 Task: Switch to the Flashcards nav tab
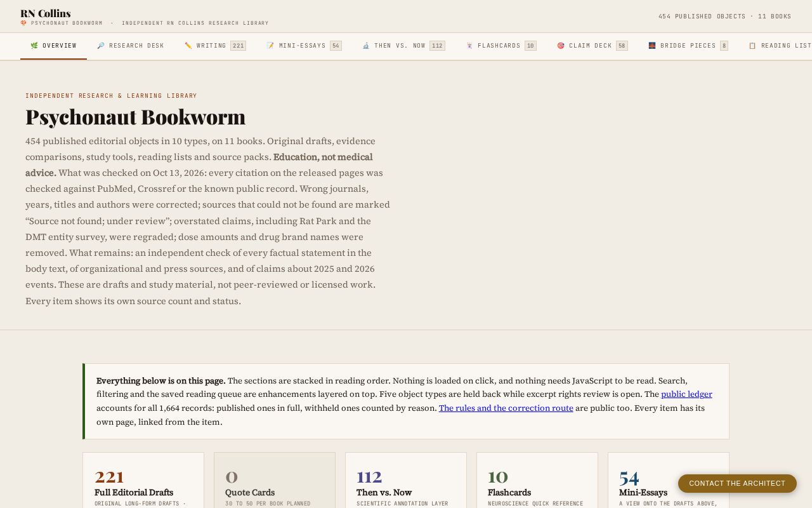click(501, 46)
